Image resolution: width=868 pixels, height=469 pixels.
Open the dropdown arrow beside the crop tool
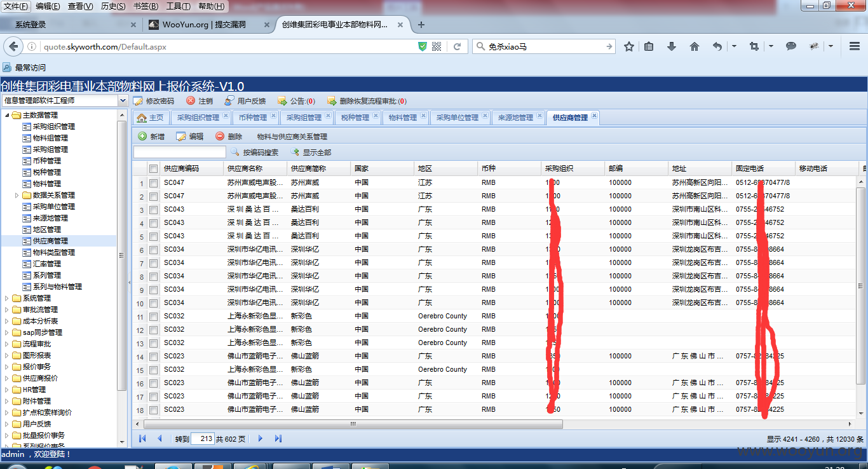pyautogui.click(x=771, y=46)
